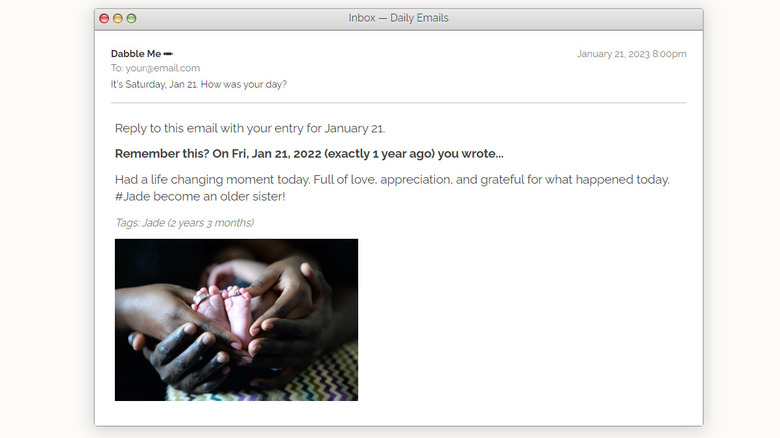Maximize the window using the green button
Screen dimensions: 780x438
(131, 18)
